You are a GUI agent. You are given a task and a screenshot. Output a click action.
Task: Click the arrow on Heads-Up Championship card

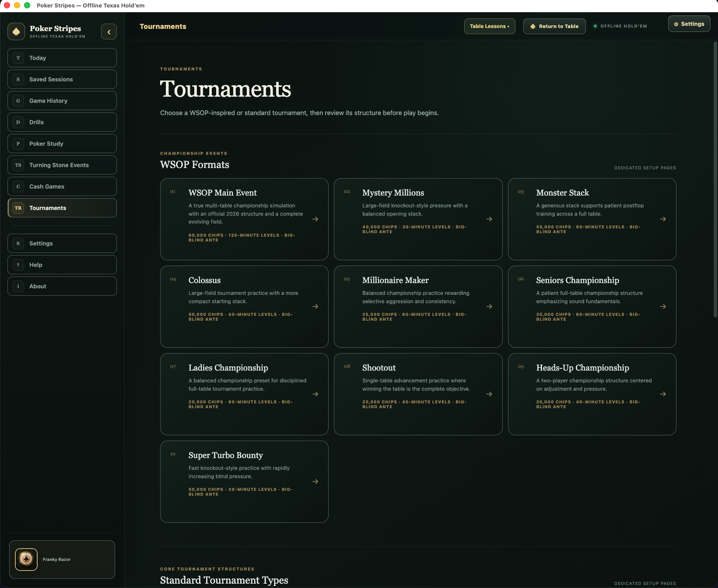pyautogui.click(x=663, y=394)
